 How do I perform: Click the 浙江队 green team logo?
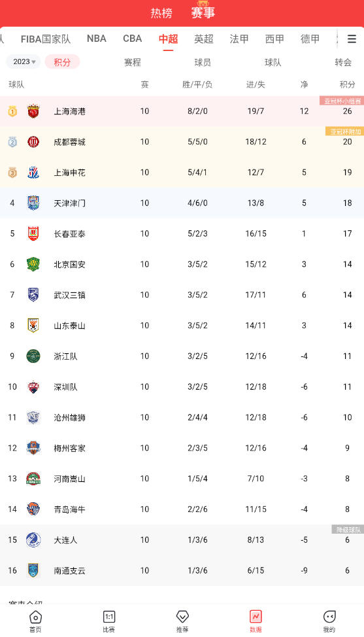33,356
